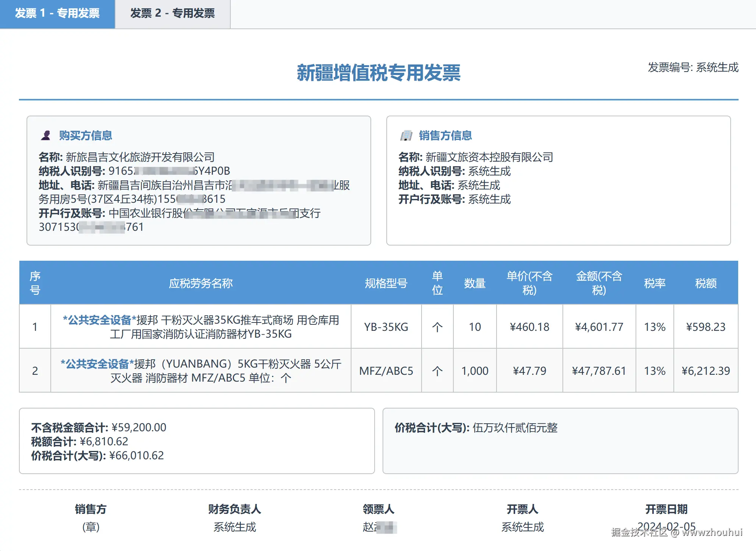Image resolution: width=756 pixels, height=551 pixels.
Task: Select the 税额合计 ¥6,810.62 line
Action: point(80,441)
